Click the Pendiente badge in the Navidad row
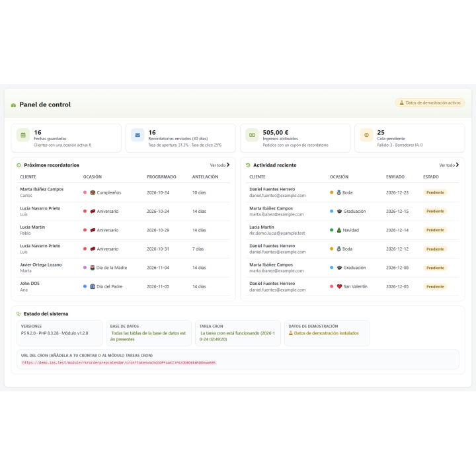The width and height of the screenshot is (476, 476). click(435, 230)
